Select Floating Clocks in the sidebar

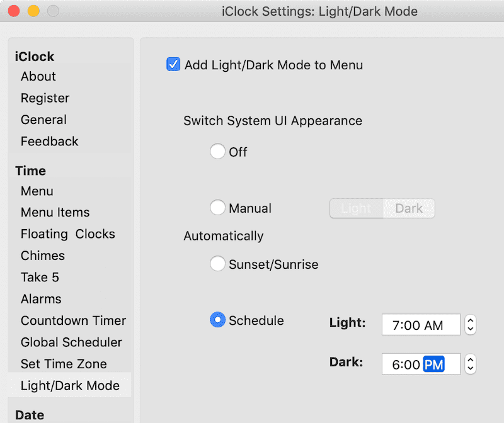click(68, 234)
